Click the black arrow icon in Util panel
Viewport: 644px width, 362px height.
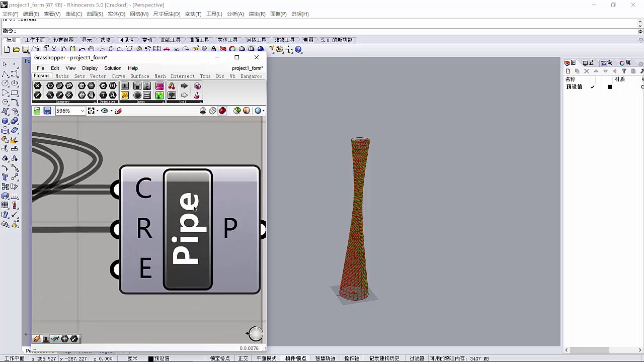point(184,86)
